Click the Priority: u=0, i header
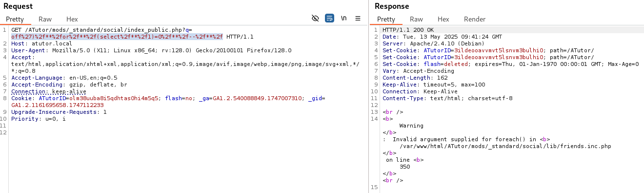The image size is (644, 193). 39,119
